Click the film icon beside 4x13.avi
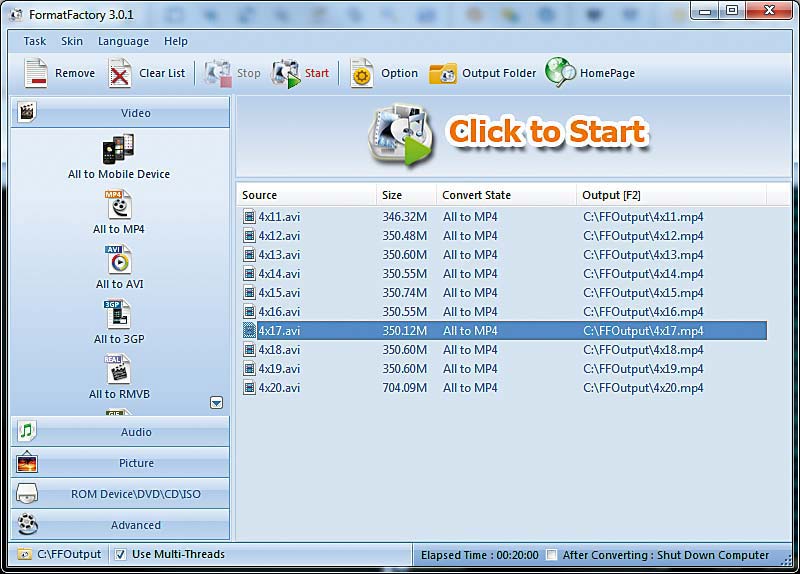Screen dimensions: 800x574 click(x=249, y=255)
